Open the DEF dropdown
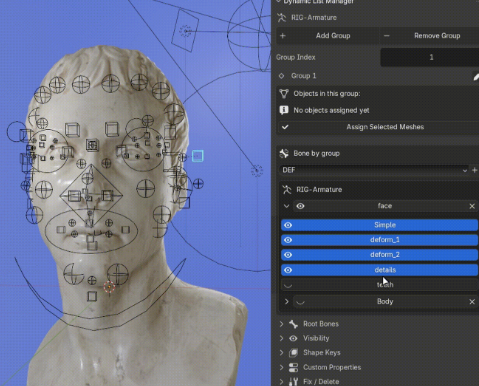The image size is (479, 386). point(374,170)
